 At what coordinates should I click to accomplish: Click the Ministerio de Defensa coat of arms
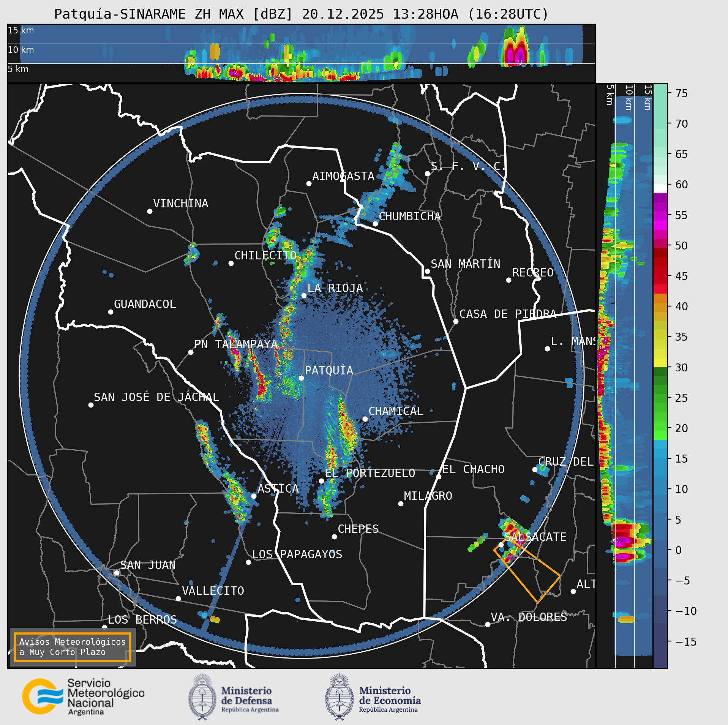pos(202,697)
